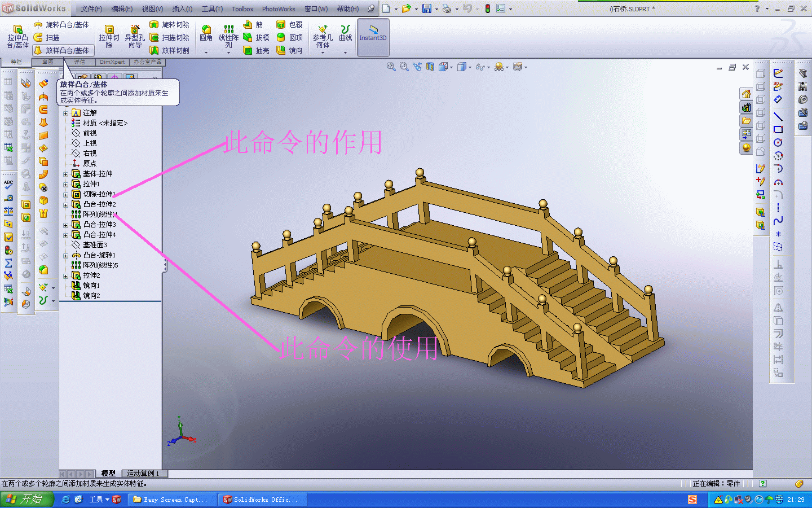Open the Appearances gold sphere task pane tab
The height and width of the screenshot is (508, 812).
pyautogui.click(x=746, y=148)
